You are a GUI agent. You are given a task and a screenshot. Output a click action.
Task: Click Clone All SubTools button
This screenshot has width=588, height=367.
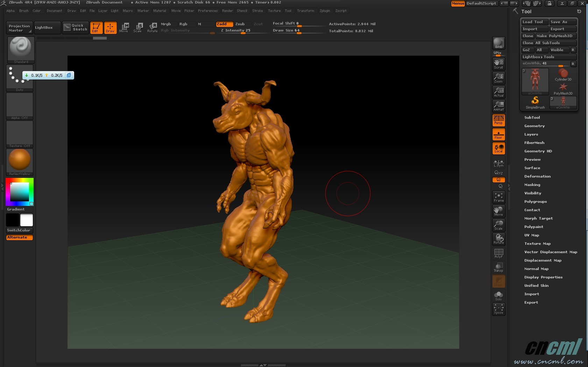pyautogui.click(x=549, y=43)
